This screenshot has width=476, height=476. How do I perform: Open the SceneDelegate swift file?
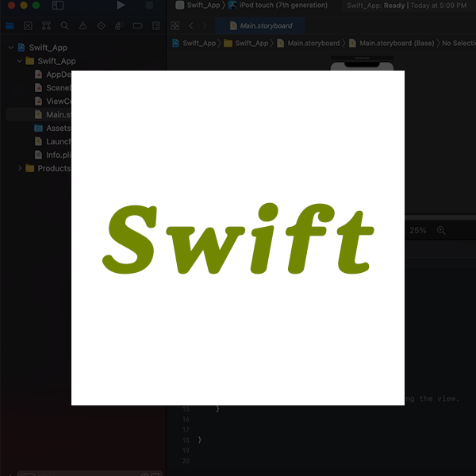point(53,88)
